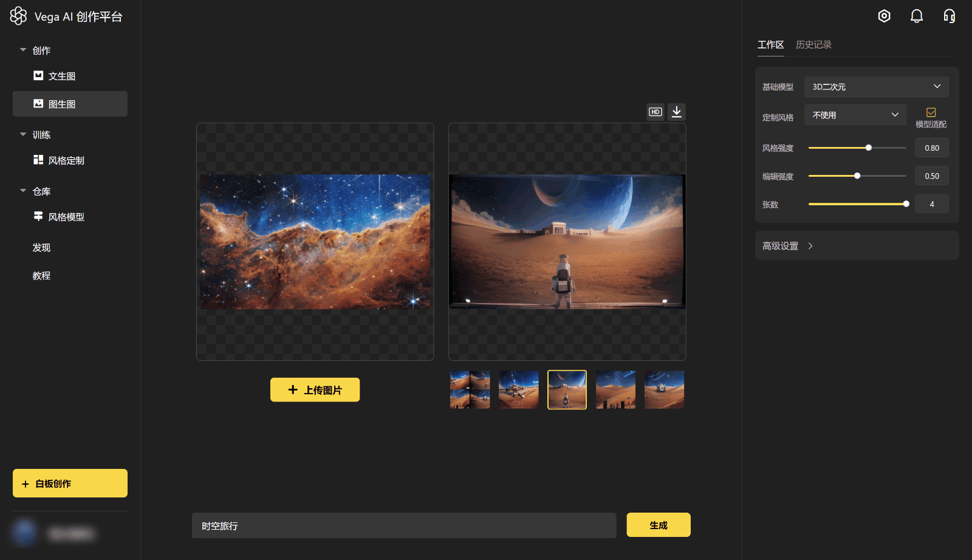
Task: Select the second result thumbnail
Action: (x=518, y=390)
